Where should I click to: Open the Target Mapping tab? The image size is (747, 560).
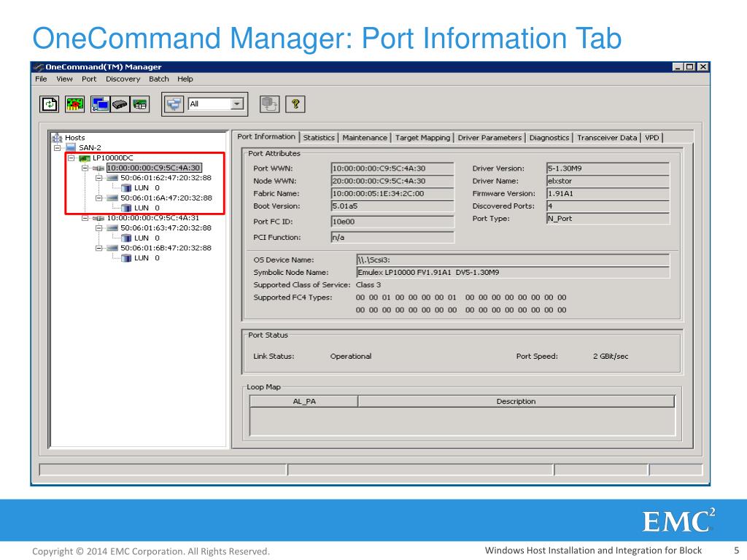tap(422, 138)
